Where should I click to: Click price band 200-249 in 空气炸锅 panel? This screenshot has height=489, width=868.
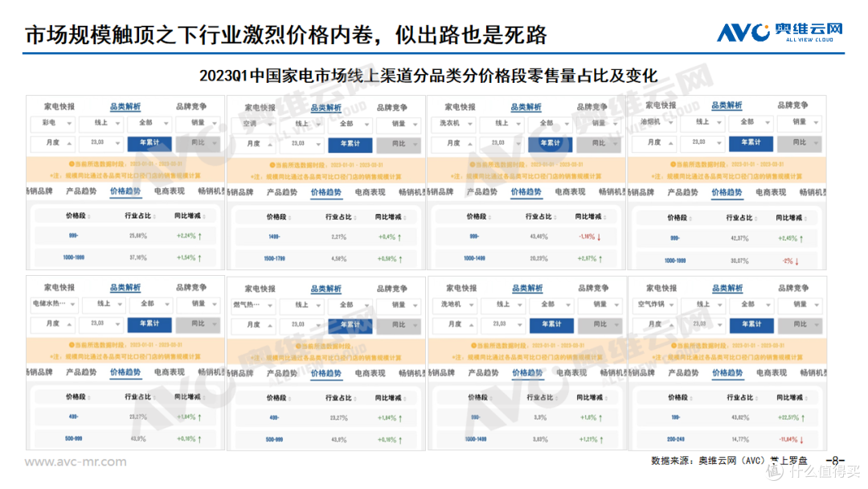pos(676,439)
